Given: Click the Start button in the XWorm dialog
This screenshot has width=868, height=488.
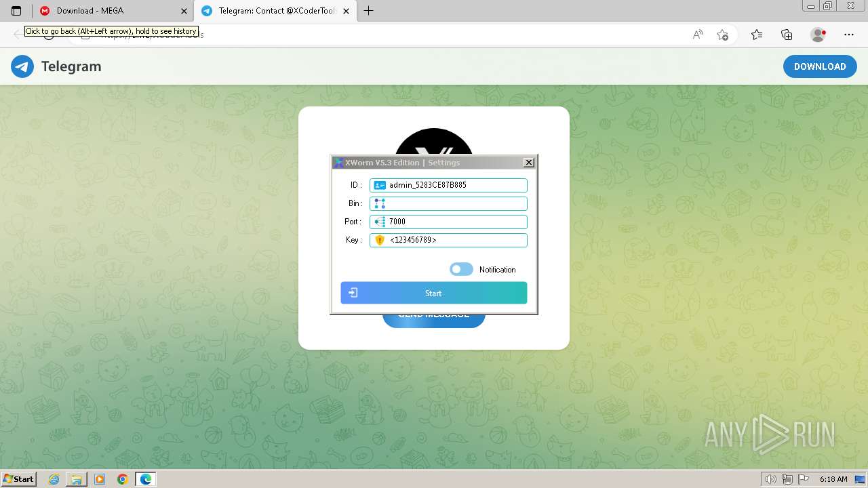Looking at the screenshot, I should click(434, 293).
